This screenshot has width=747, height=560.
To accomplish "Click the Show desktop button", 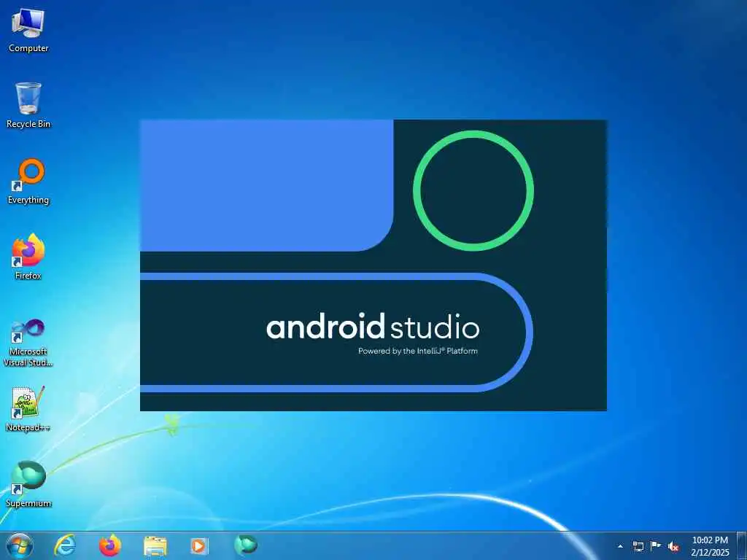I will coord(742,545).
